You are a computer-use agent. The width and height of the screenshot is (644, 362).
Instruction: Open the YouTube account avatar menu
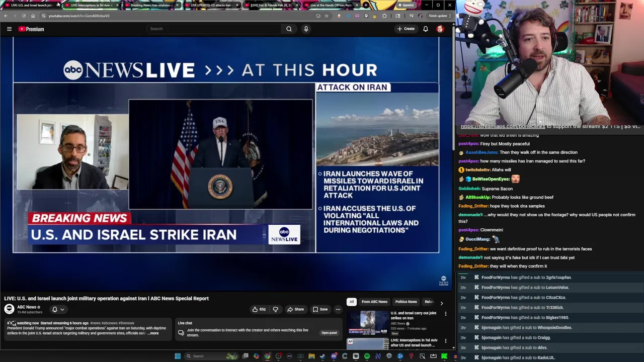tap(440, 29)
